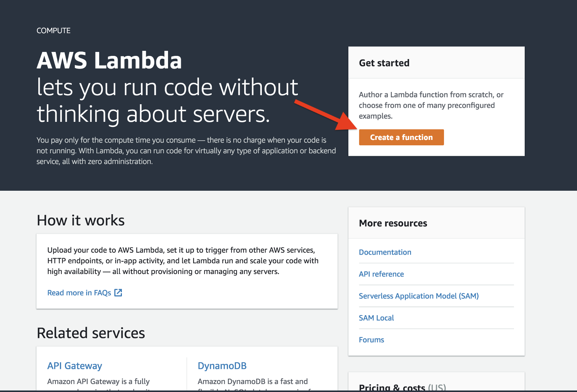Click the Related services heading
Image resolution: width=577 pixels, height=392 pixels.
click(x=91, y=333)
